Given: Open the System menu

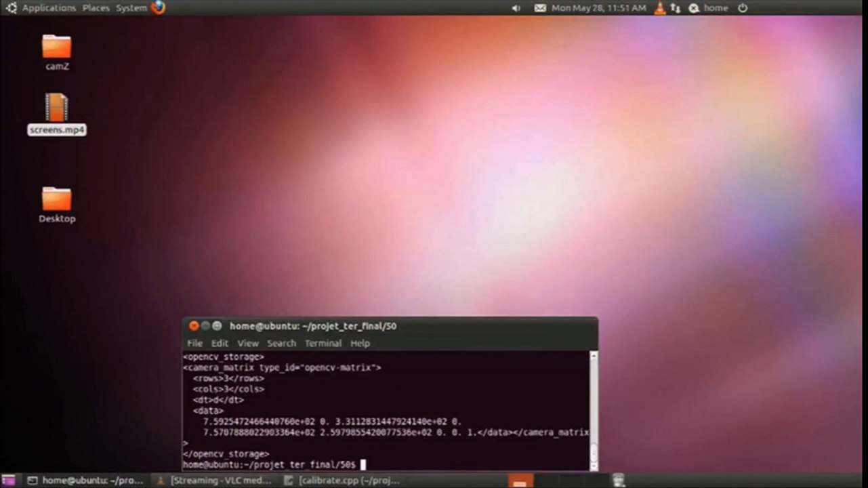Looking at the screenshot, I should 131,8.
